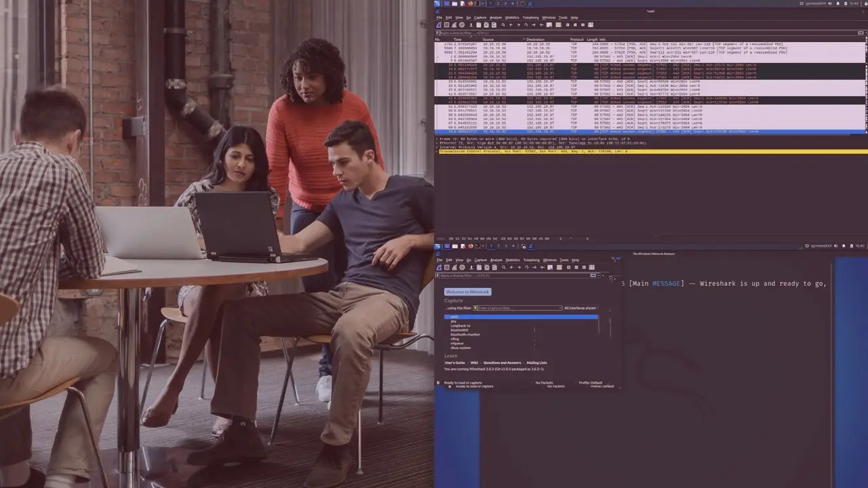Open the User's Guide link
Image resolution: width=868 pixels, height=488 pixels.
454,363
